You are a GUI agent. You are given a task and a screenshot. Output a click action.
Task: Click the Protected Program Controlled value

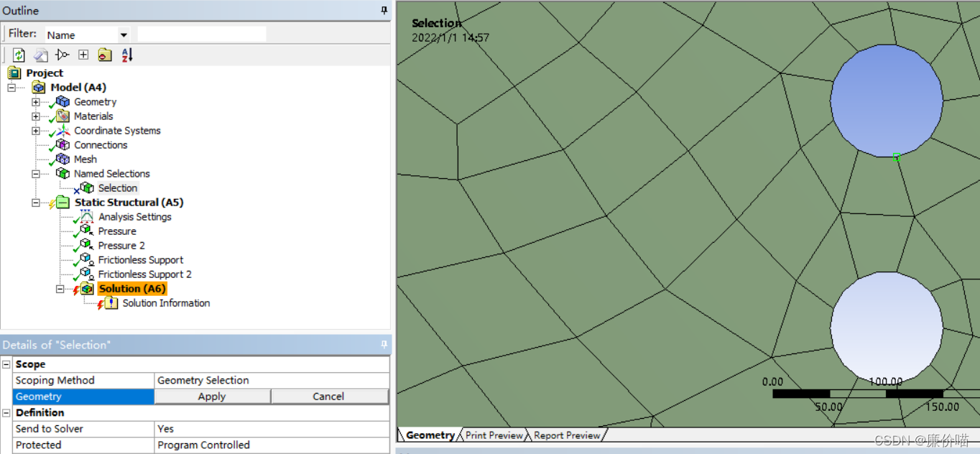(x=272, y=445)
